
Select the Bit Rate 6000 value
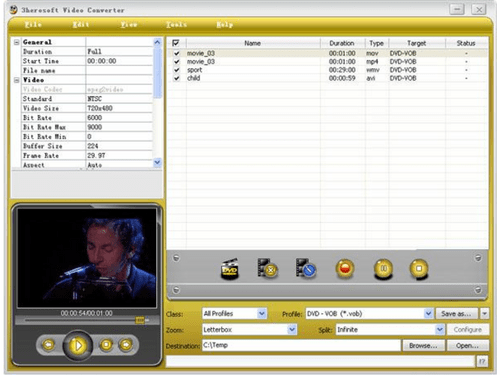point(119,118)
